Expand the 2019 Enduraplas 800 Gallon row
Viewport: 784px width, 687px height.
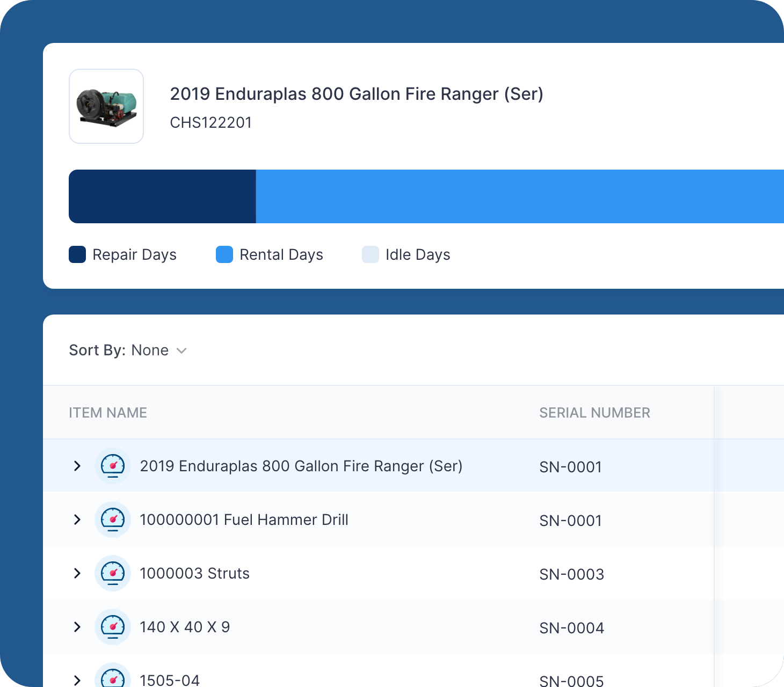pyautogui.click(x=77, y=466)
